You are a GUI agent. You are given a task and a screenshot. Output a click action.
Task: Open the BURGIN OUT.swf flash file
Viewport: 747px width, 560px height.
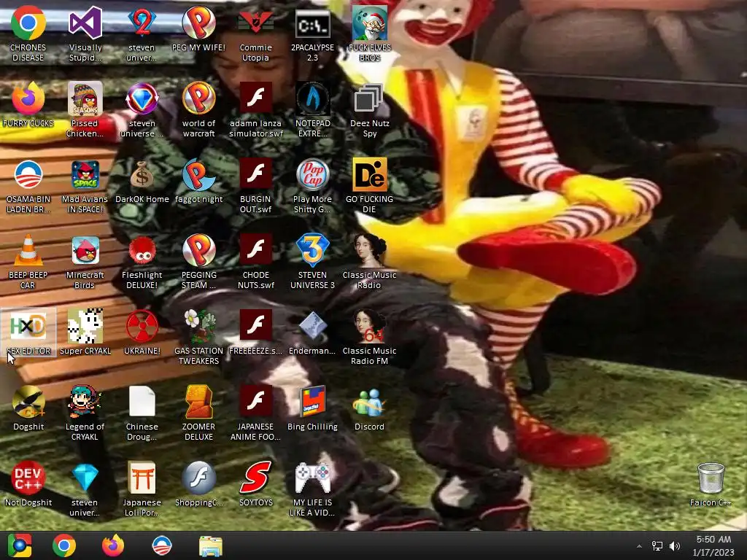256,174
